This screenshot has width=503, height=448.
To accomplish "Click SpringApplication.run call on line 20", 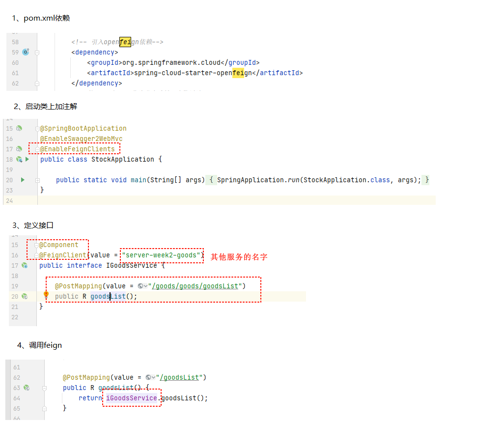I will click(258, 180).
